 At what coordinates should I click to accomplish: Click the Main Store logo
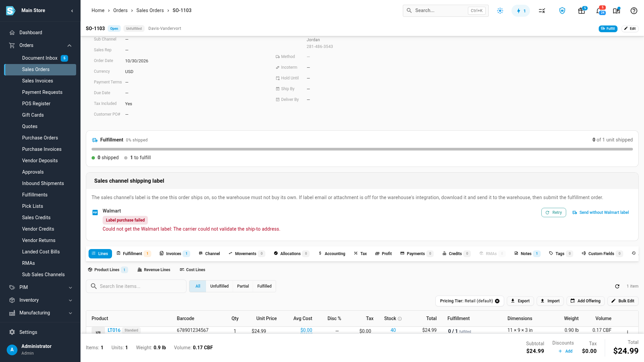pyautogui.click(x=11, y=11)
